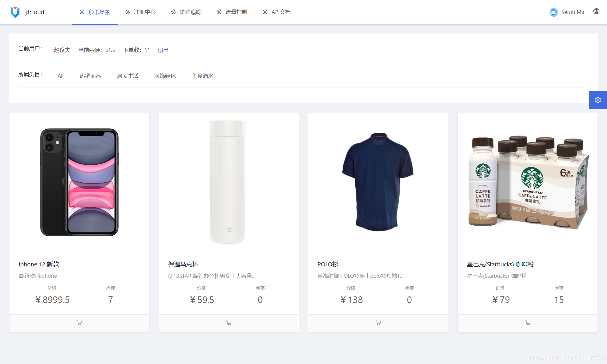The width and height of the screenshot is (607, 364).
Task: Click the 蒂洛缇娜 POLO衫 description text
Action: pyautogui.click(x=360, y=276)
